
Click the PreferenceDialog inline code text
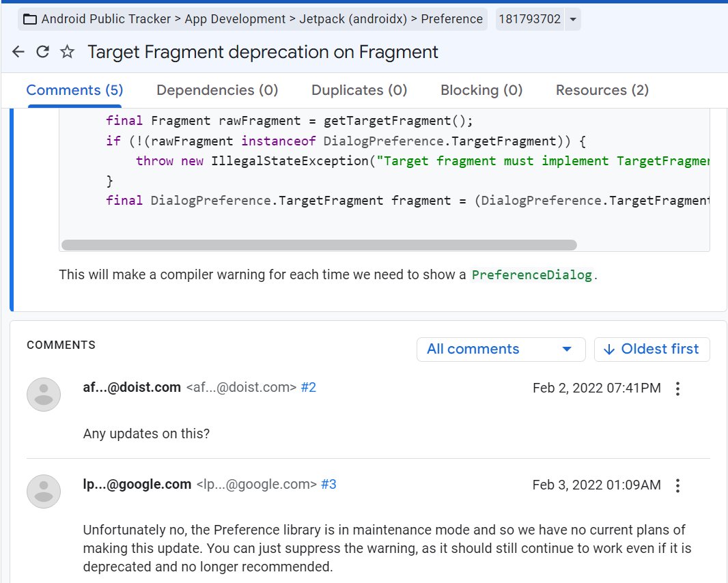[x=531, y=275]
